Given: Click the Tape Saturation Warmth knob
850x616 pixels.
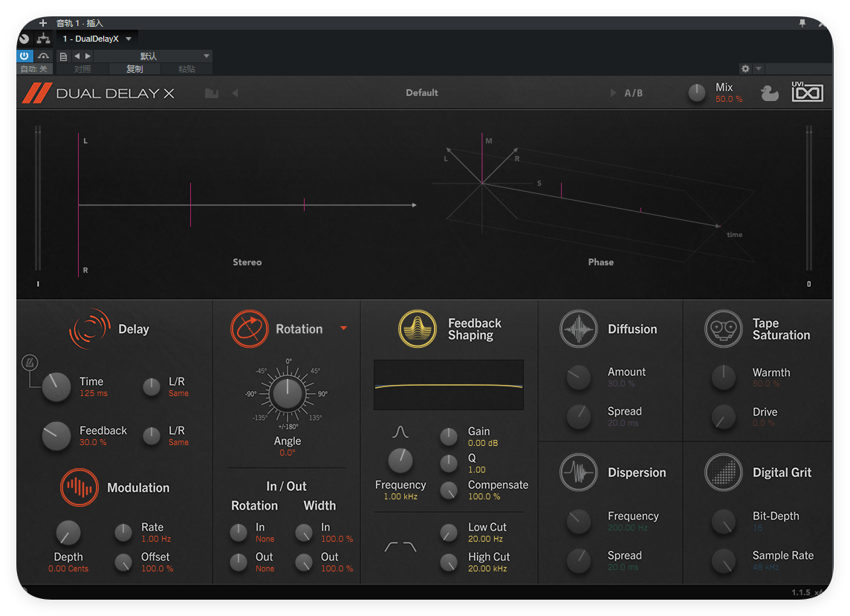Looking at the screenshot, I should [x=723, y=377].
